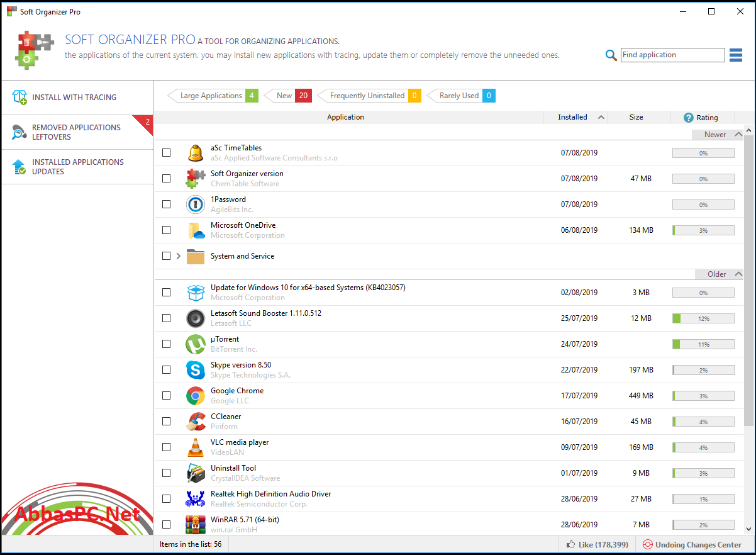
Task: Select the New filter tab
Action: (x=287, y=96)
